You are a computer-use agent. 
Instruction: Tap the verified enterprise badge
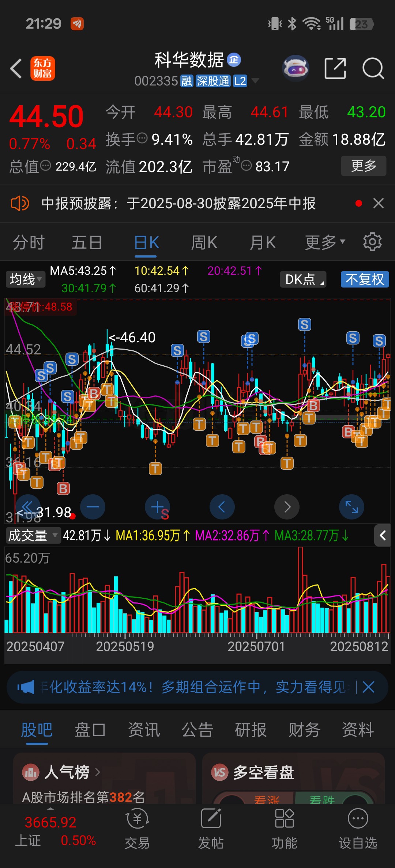[234, 60]
